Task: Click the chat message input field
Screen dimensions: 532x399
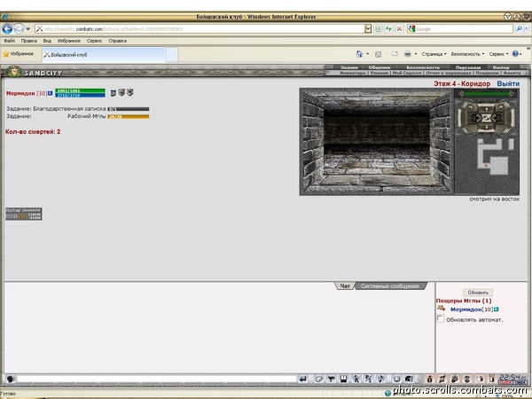Action: tap(157, 379)
